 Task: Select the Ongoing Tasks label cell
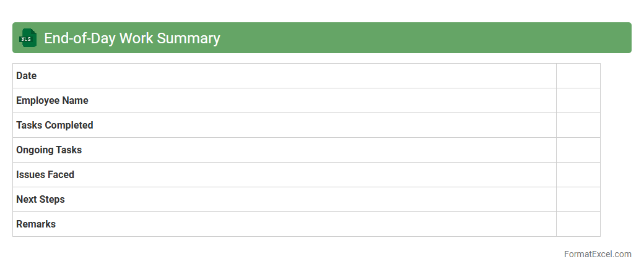pyautogui.click(x=49, y=150)
